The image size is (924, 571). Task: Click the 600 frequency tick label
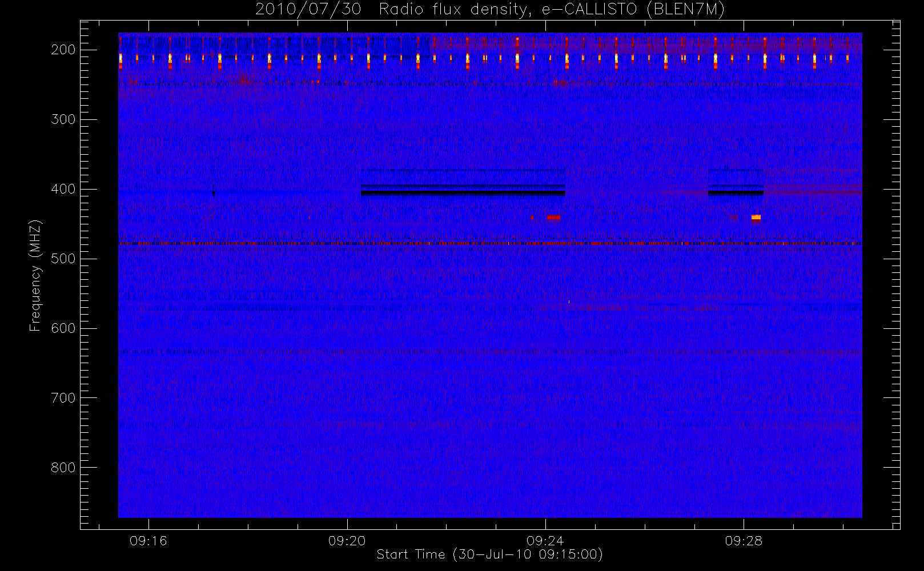(x=63, y=328)
